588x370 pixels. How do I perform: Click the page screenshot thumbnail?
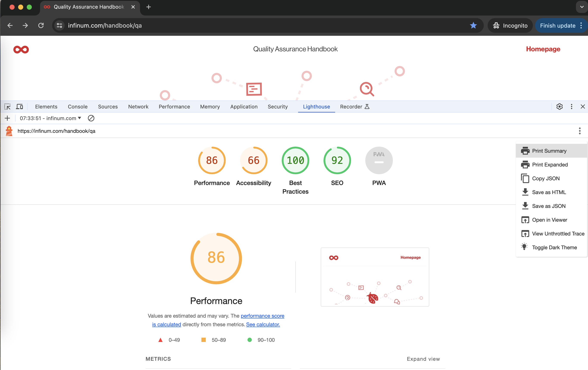[x=375, y=277]
